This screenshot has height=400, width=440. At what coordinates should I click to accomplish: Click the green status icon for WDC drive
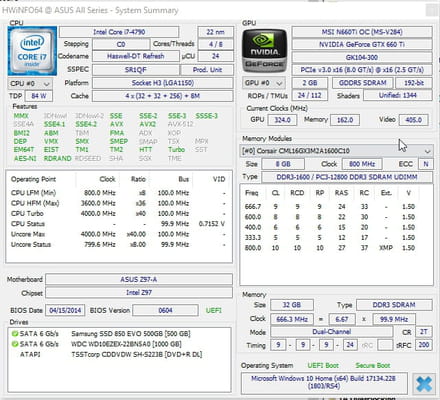15,344
